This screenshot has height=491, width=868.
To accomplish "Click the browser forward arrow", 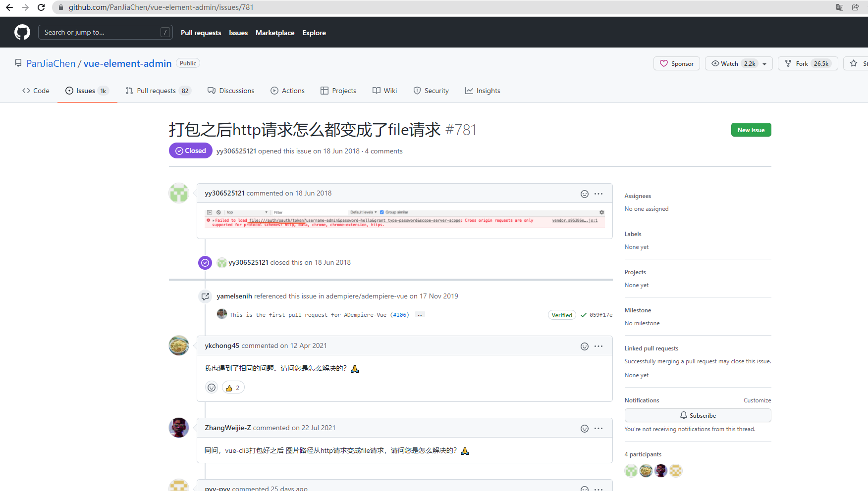I will 25,7.
